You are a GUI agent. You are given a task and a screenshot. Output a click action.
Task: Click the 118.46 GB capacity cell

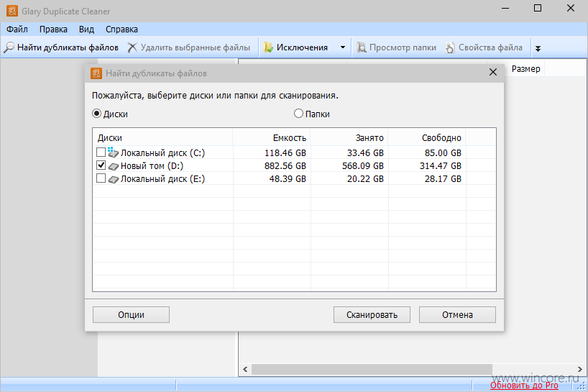click(x=285, y=152)
